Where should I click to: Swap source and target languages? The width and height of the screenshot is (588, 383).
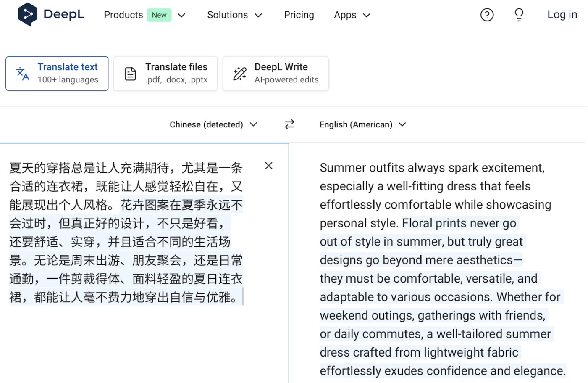pyautogui.click(x=289, y=124)
